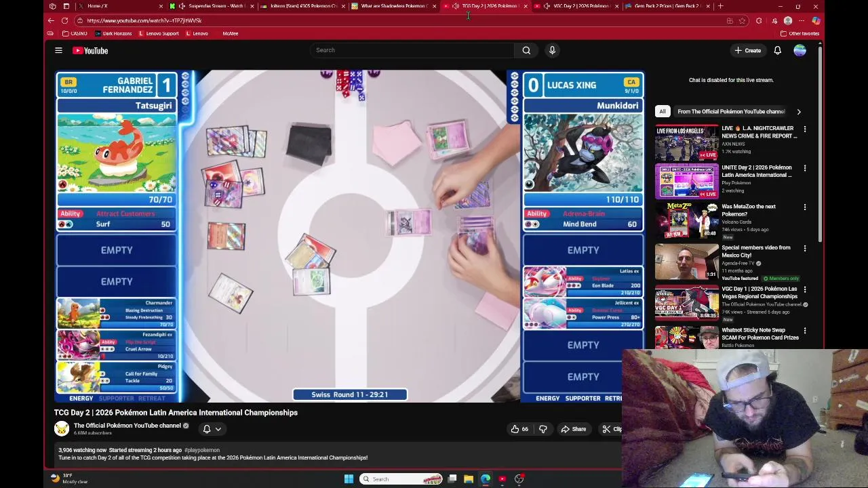Reload the page with refresh icon
This screenshot has width=868, height=488.
pyautogui.click(x=64, y=20)
